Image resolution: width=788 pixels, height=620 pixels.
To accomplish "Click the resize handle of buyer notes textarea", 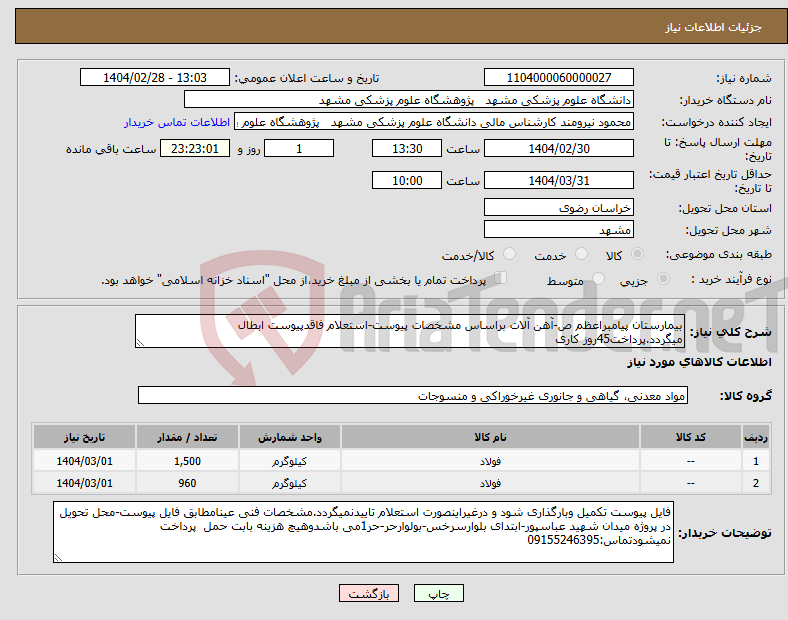I will [x=58, y=558].
